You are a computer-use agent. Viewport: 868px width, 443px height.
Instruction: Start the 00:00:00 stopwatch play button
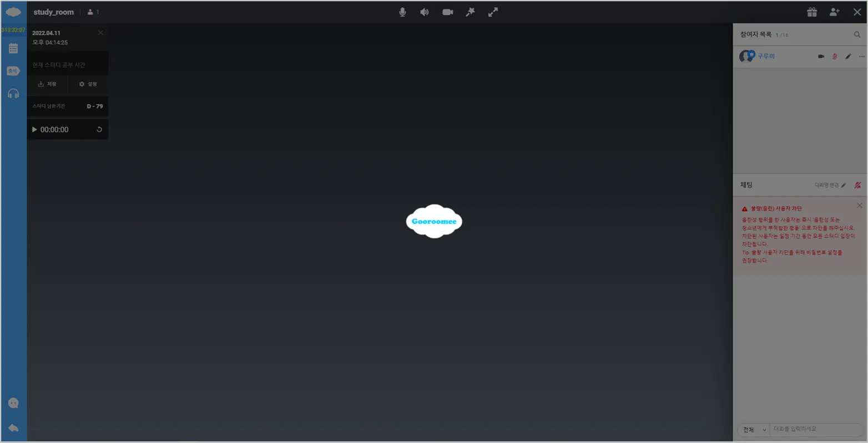coord(34,129)
